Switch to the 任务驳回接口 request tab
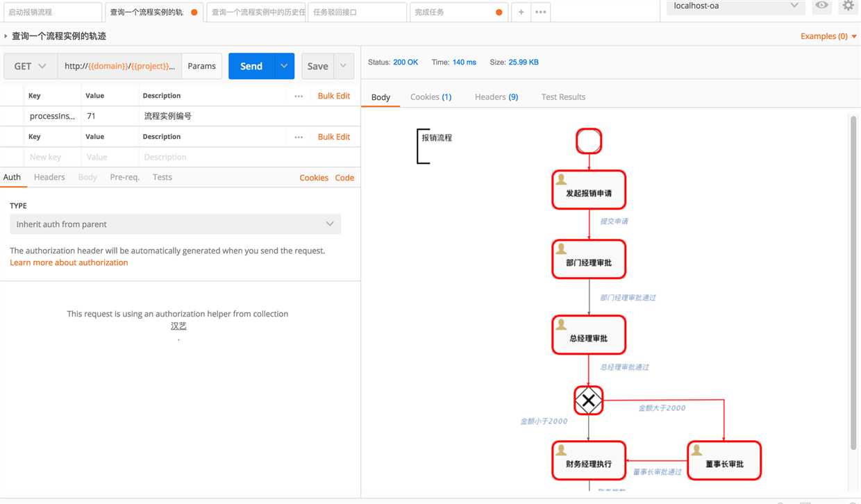Image resolution: width=861 pixels, height=504 pixels. [357, 12]
